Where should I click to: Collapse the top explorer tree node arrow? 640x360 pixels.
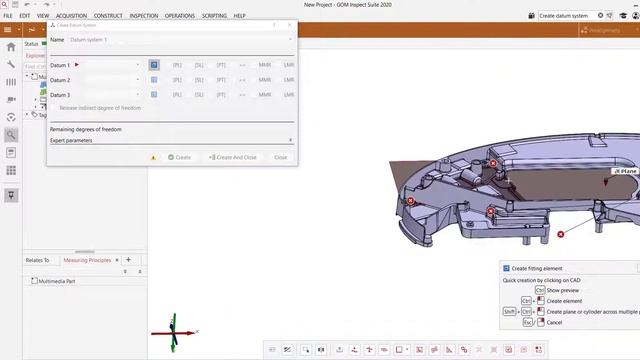click(27, 76)
